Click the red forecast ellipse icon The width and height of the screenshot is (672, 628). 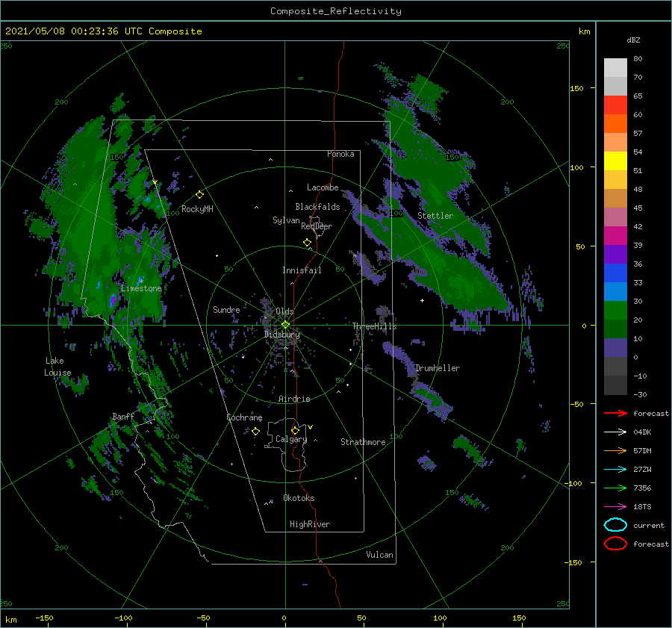pyautogui.click(x=615, y=544)
